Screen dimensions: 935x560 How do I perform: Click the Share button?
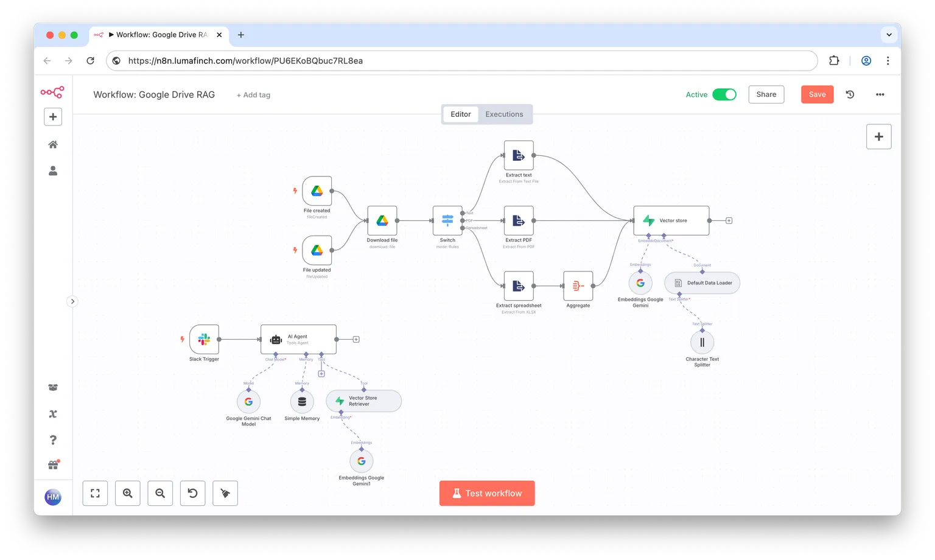[766, 94]
